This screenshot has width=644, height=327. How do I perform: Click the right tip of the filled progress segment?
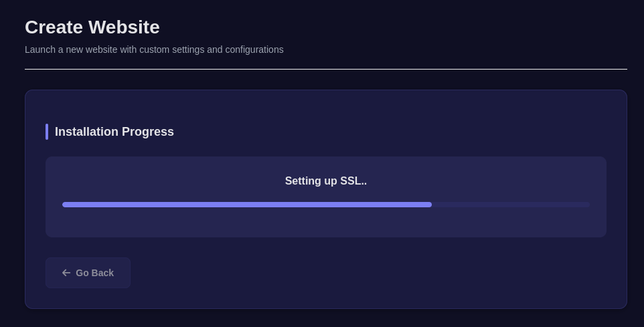click(x=429, y=205)
